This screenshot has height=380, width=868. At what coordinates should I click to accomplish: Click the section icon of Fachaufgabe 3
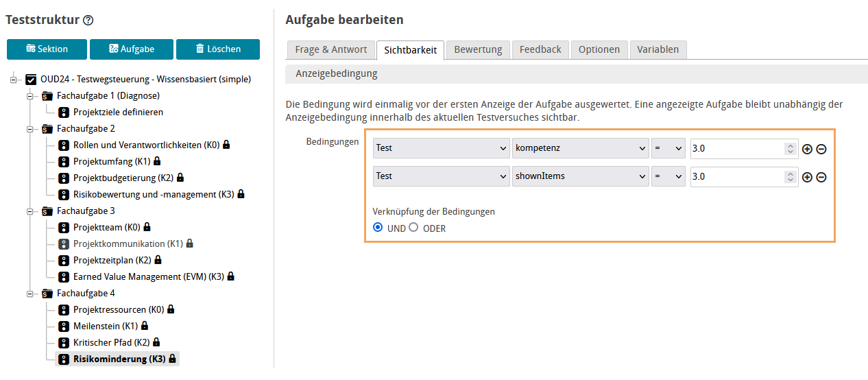click(47, 211)
